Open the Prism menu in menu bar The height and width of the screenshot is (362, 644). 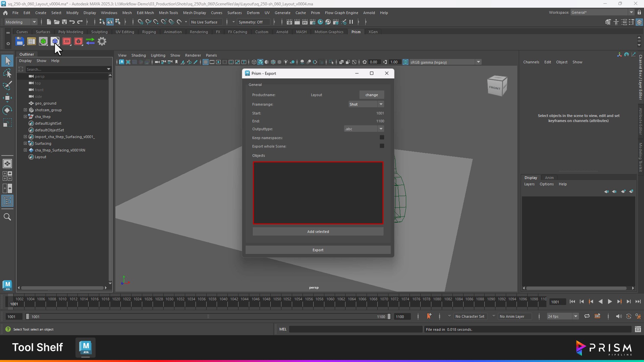pyautogui.click(x=315, y=13)
